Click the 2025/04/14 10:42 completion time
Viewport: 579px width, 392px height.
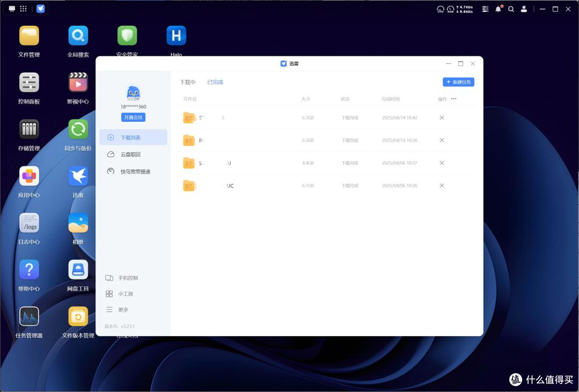coord(399,118)
